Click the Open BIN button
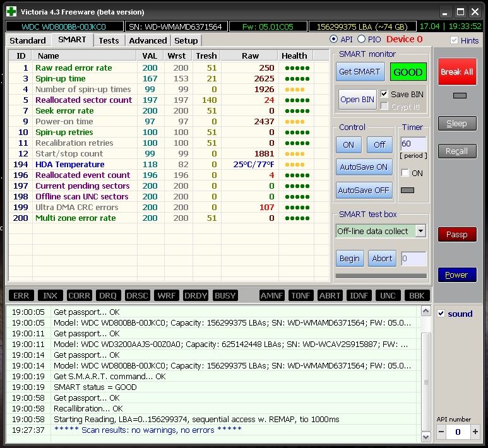The height and width of the screenshot is (448, 488). click(357, 100)
